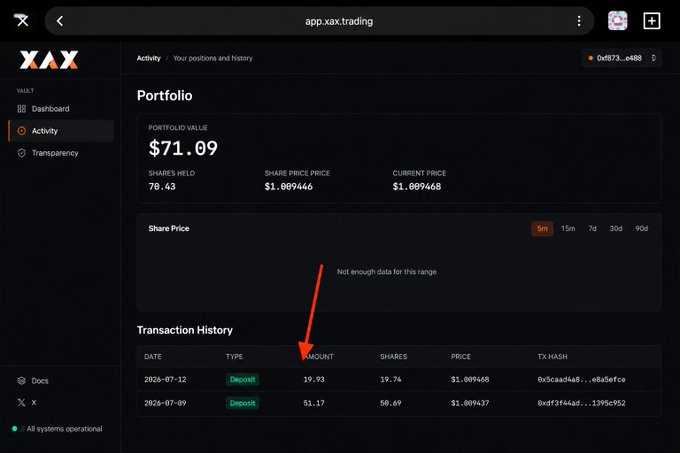Image resolution: width=680 pixels, height=453 pixels.
Task: Click the X social logo icon
Action: coord(22,403)
